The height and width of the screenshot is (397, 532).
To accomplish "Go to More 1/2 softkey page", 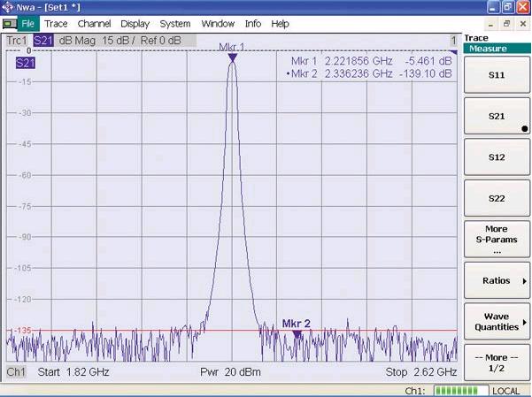I will point(496,363).
